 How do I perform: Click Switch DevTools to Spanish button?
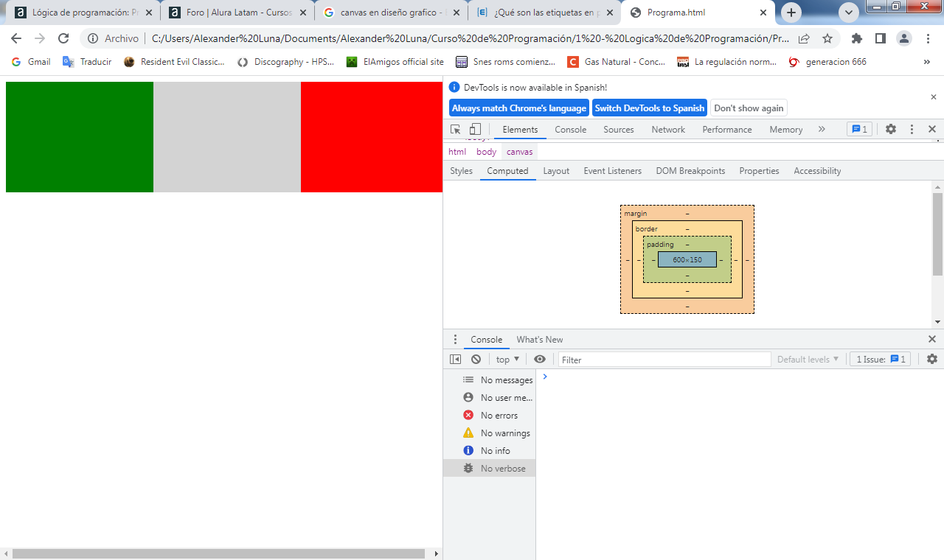[650, 108]
